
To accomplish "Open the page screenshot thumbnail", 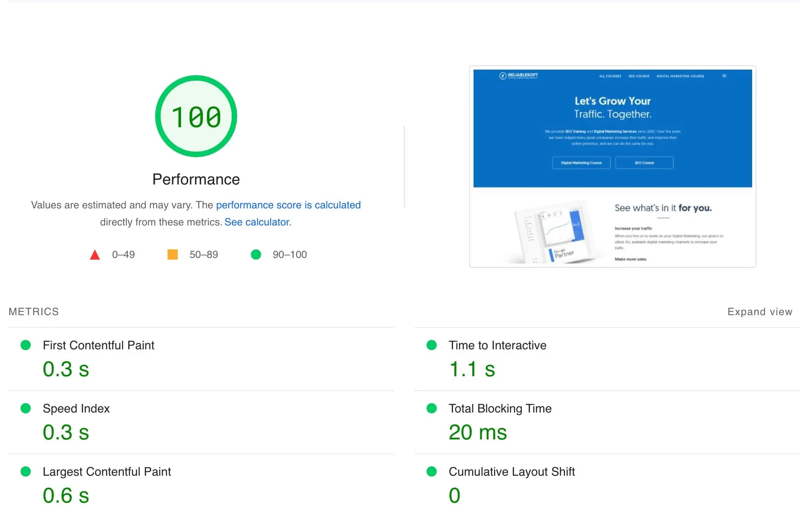I will click(x=612, y=167).
